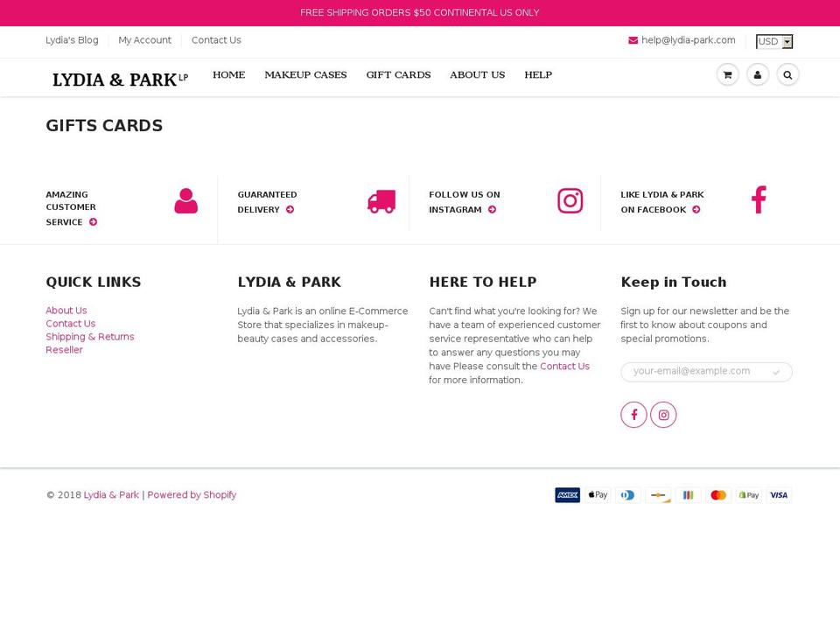Screen dimensions: 840x630
Task: Open Powered by Shopify link
Action: click(192, 495)
